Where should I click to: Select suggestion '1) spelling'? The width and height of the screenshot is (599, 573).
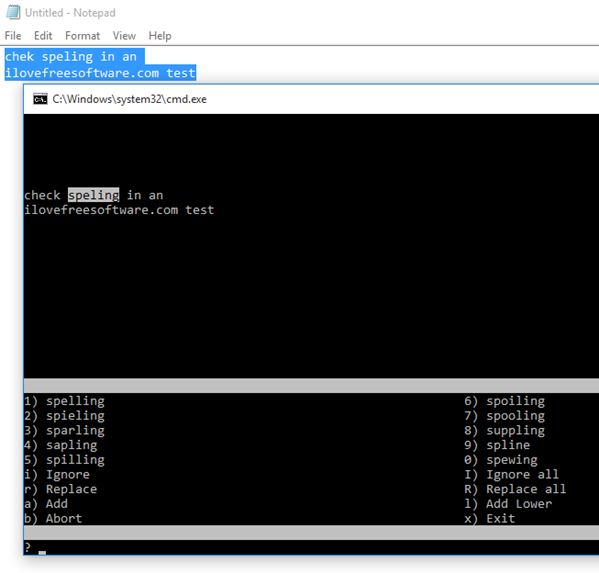tap(64, 401)
